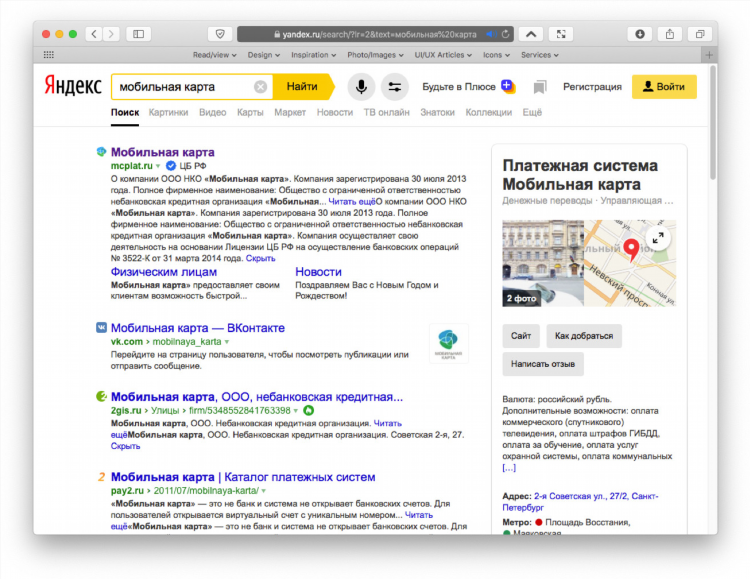Open Design bookmarks folder dropdown

click(x=264, y=55)
